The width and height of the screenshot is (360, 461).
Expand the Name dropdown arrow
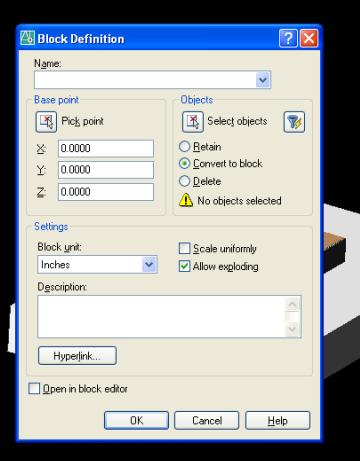pos(263,80)
